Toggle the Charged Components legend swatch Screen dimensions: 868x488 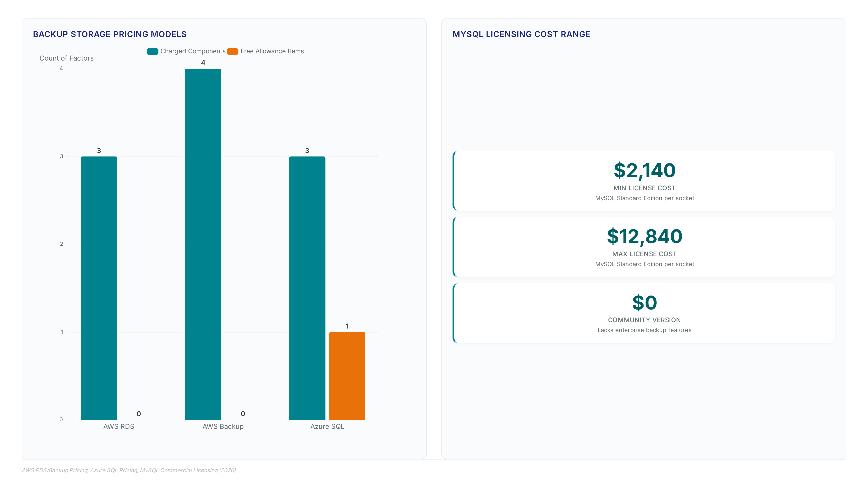click(152, 51)
